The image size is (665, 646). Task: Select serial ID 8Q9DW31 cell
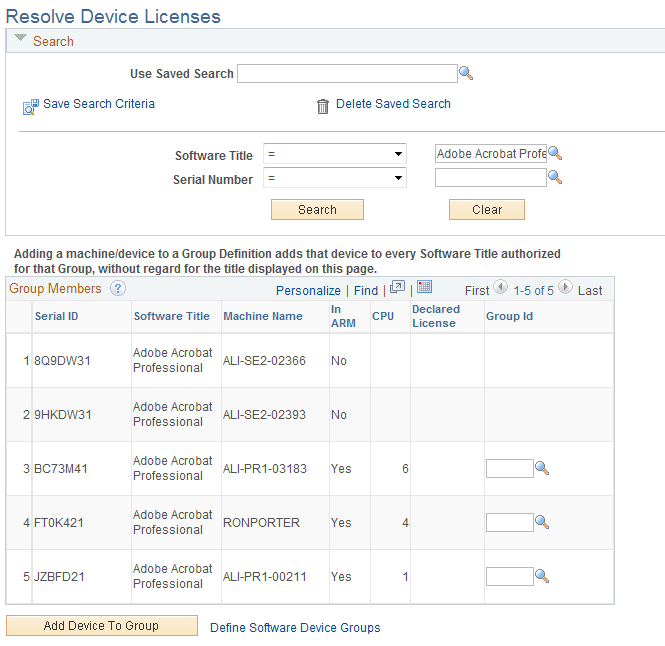[x=62, y=361]
